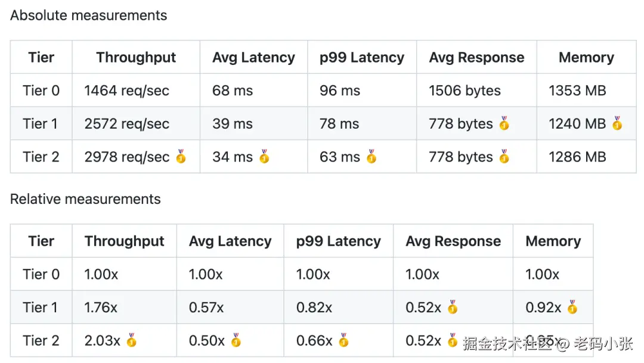Select the 1464 req/sec cell
The image size is (644, 363).
[126, 91]
